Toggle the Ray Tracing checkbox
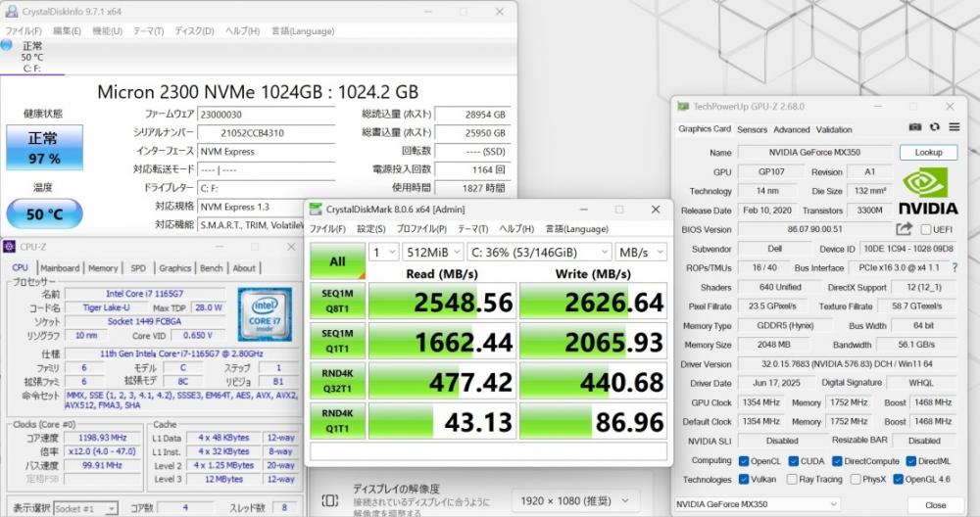 point(792,480)
